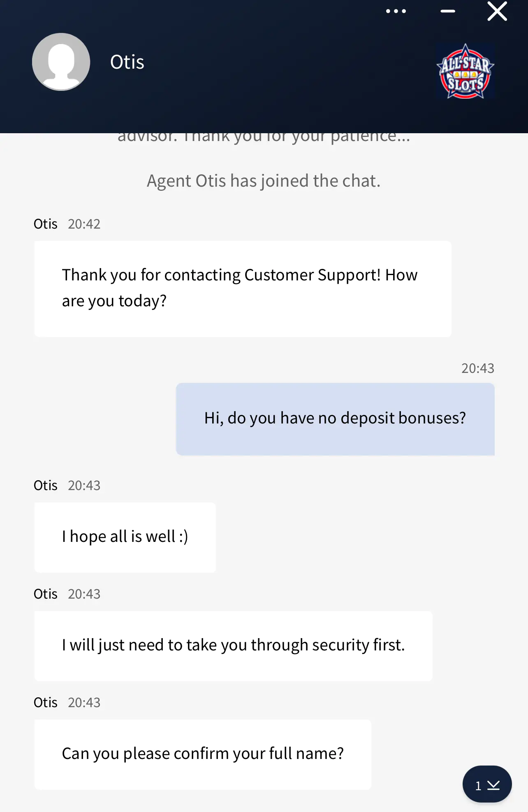The height and width of the screenshot is (812, 528).
Task: Click 'Agent Otis has joined the chat' notice
Action: pos(264,181)
